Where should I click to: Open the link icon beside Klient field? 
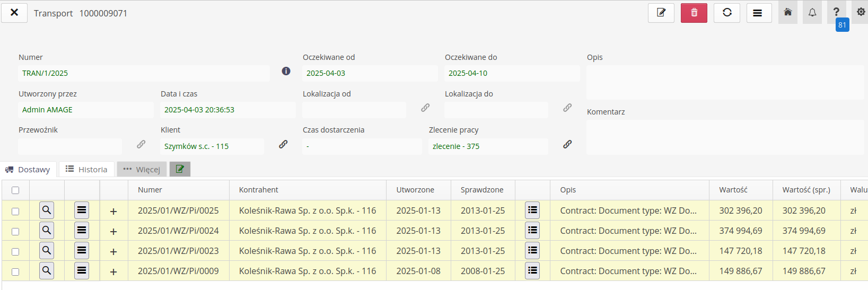(x=283, y=144)
